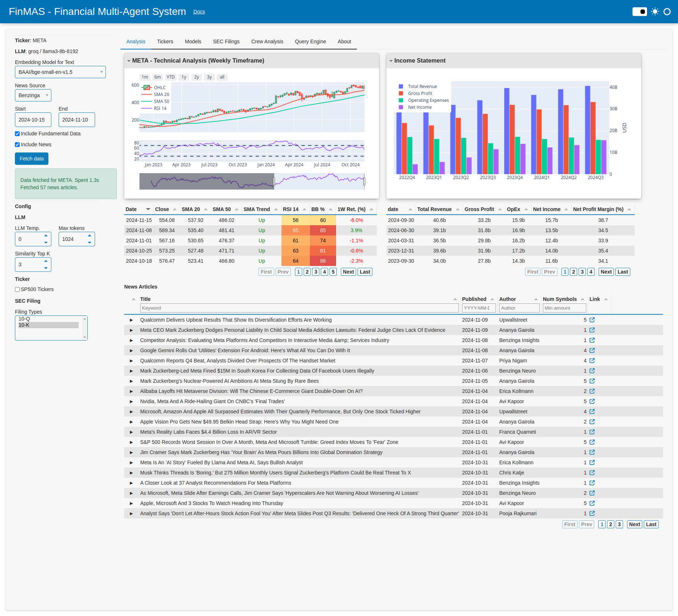Switch to Crew Analysis tab

pos(267,41)
